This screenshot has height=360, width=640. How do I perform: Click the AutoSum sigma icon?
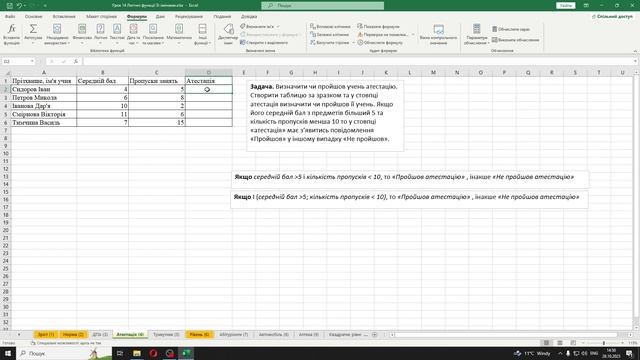click(x=33, y=29)
